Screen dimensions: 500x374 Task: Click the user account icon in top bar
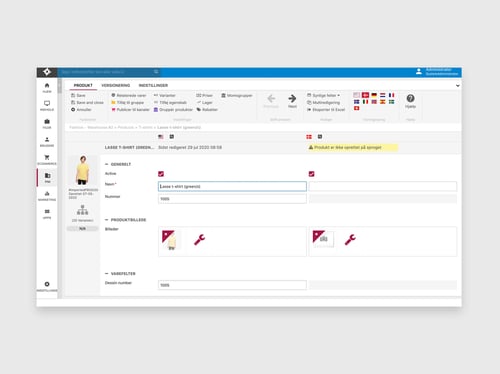click(419, 71)
